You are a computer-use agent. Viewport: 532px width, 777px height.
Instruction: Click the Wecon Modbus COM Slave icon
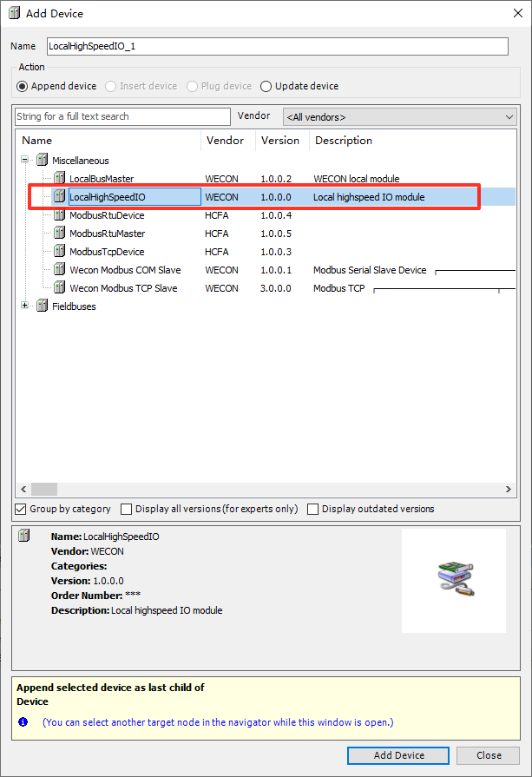[60, 270]
